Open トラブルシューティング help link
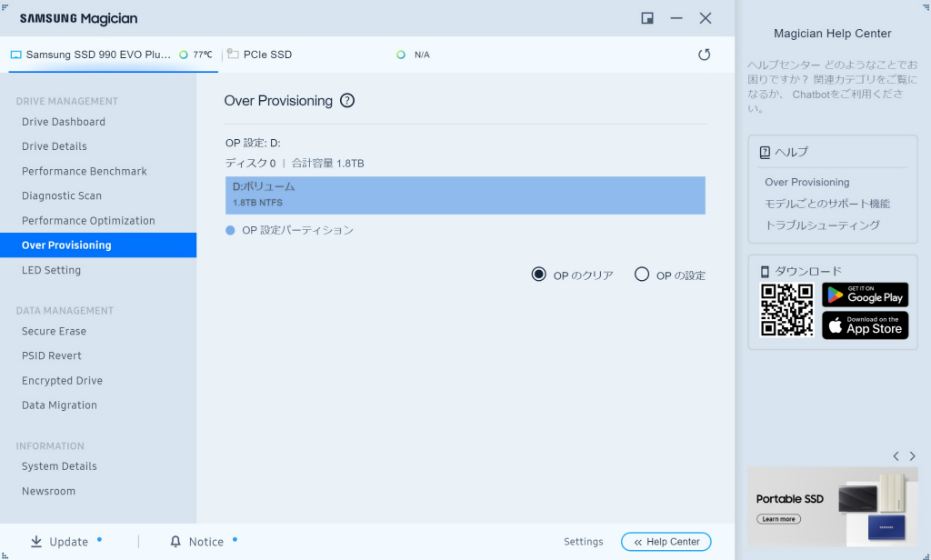 pyautogui.click(x=822, y=225)
